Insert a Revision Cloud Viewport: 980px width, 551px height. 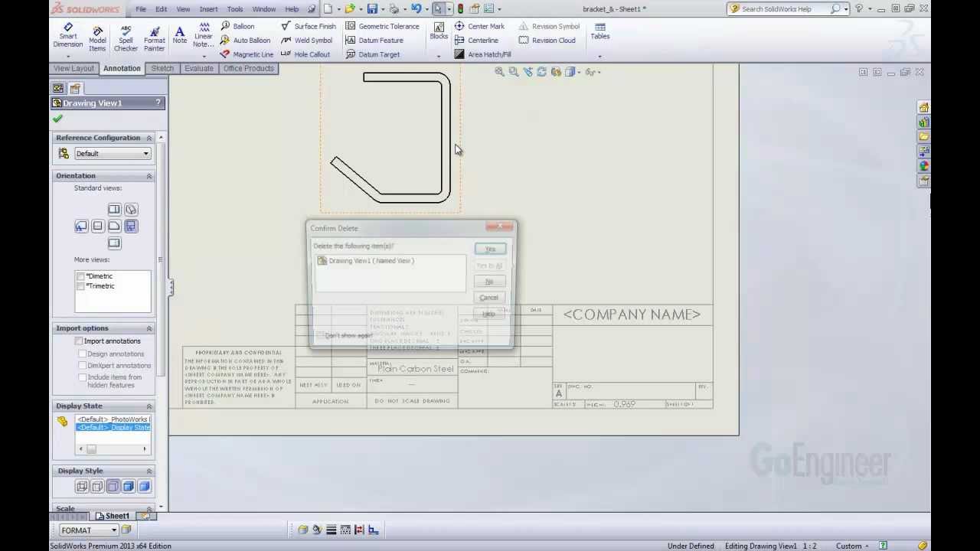tap(547, 40)
